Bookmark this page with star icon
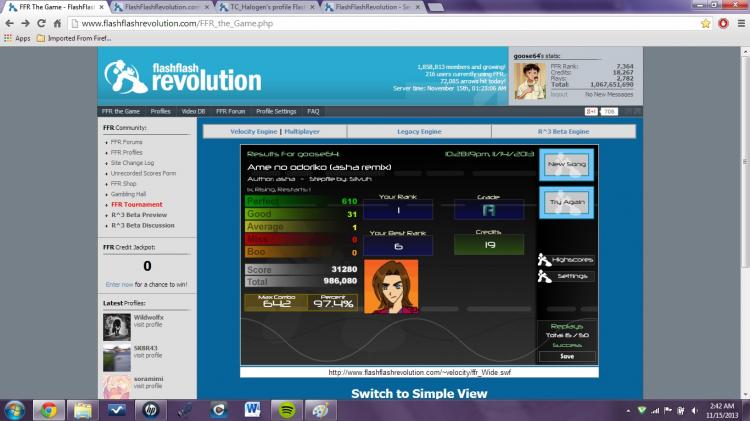This screenshot has height=421, width=750. pyautogui.click(x=706, y=23)
